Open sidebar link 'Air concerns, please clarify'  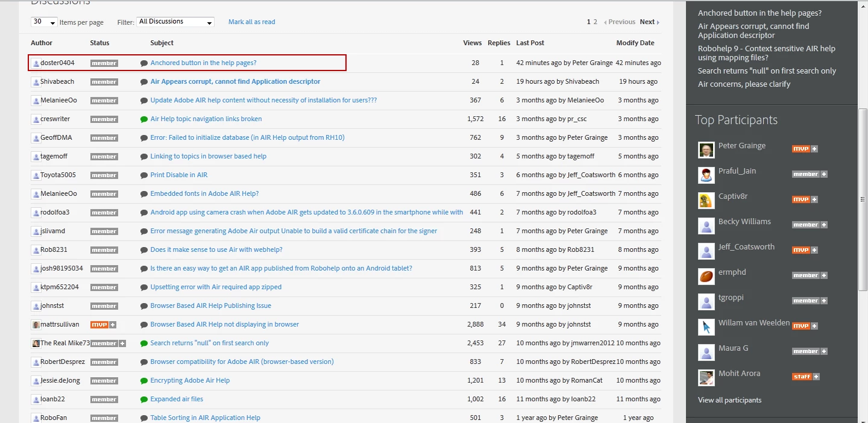click(x=744, y=84)
